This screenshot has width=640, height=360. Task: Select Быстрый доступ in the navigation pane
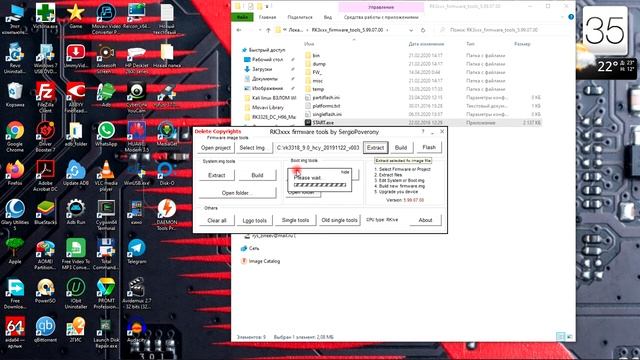coord(267,50)
